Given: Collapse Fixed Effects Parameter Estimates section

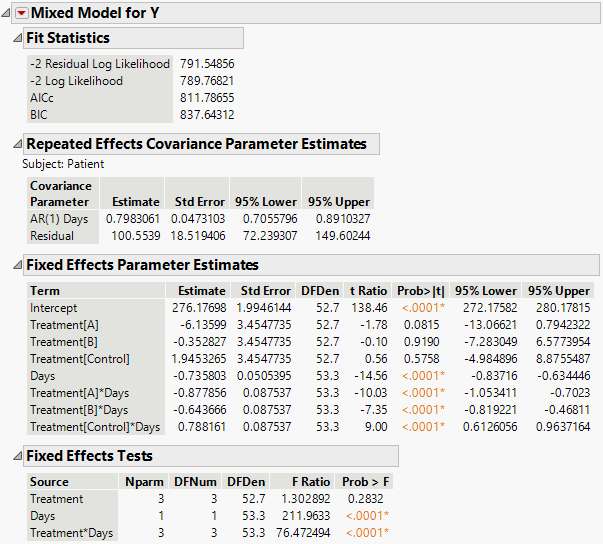Looking at the screenshot, I should [17, 265].
